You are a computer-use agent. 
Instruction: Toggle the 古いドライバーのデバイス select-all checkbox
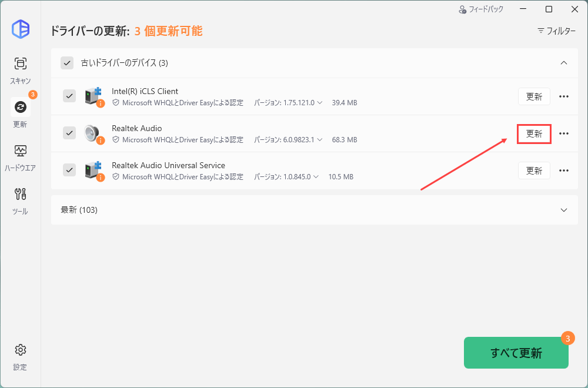tap(67, 63)
